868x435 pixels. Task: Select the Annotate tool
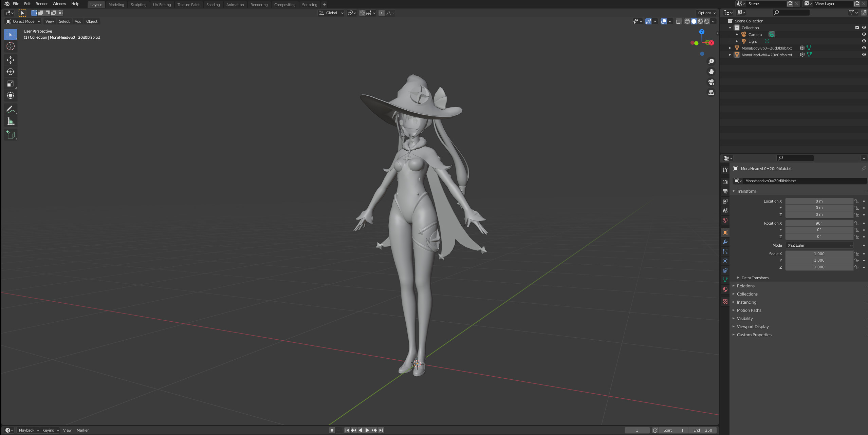pyautogui.click(x=11, y=109)
